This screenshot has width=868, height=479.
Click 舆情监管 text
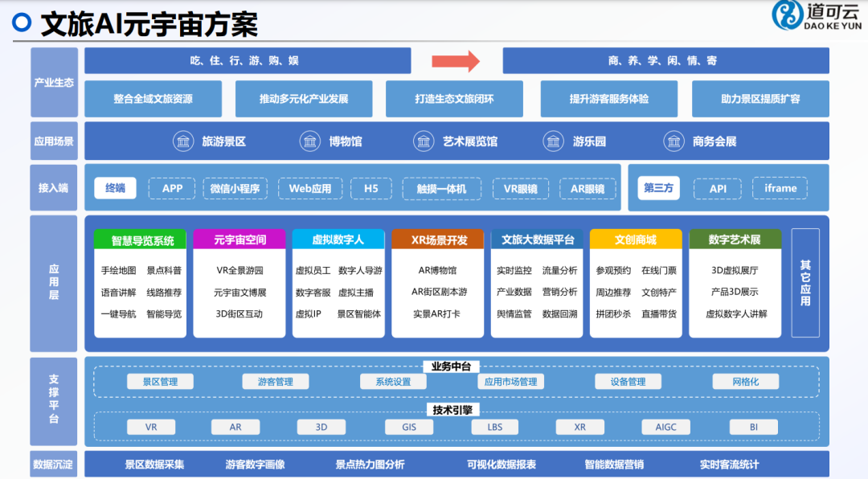pos(514,313)
